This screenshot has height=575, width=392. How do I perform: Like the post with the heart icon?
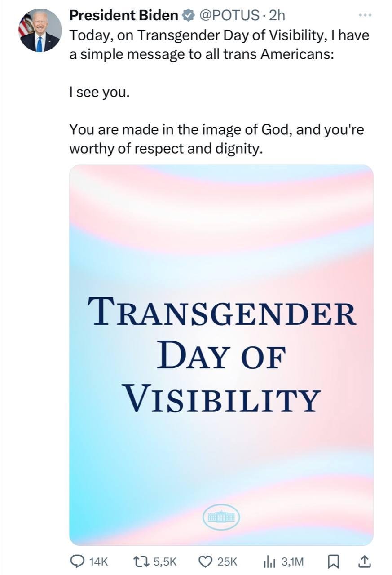click(205, 561)
